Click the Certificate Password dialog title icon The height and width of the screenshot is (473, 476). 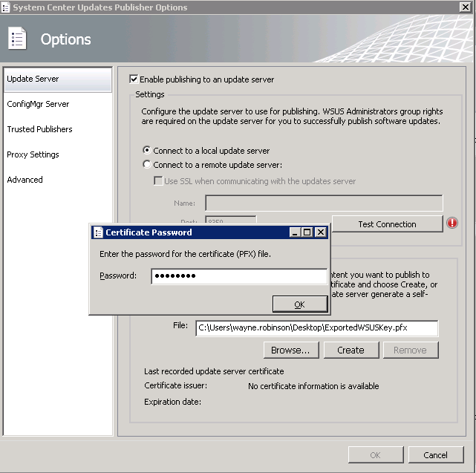coord(98,232)
